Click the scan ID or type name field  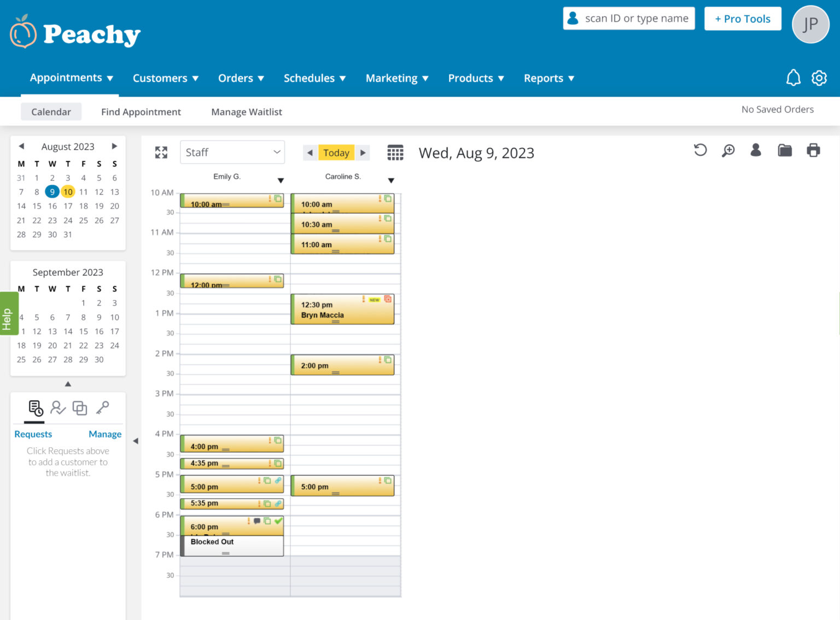click(636, 19)
